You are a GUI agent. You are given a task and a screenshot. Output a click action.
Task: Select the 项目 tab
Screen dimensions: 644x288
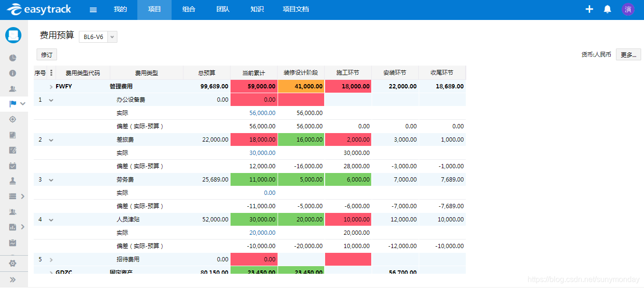pyautogui.click(x=154, y=10)
